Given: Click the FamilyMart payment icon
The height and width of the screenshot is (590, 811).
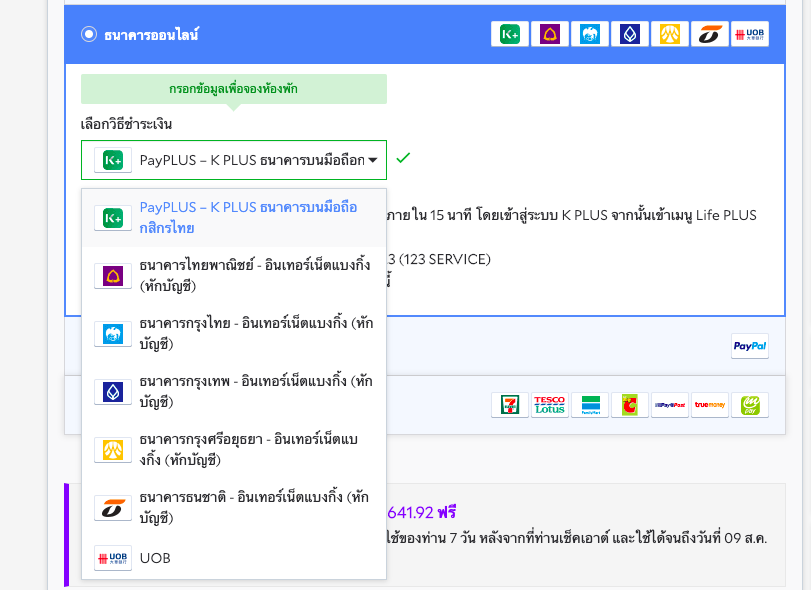Looking at the screenshot, I should 589,405.
